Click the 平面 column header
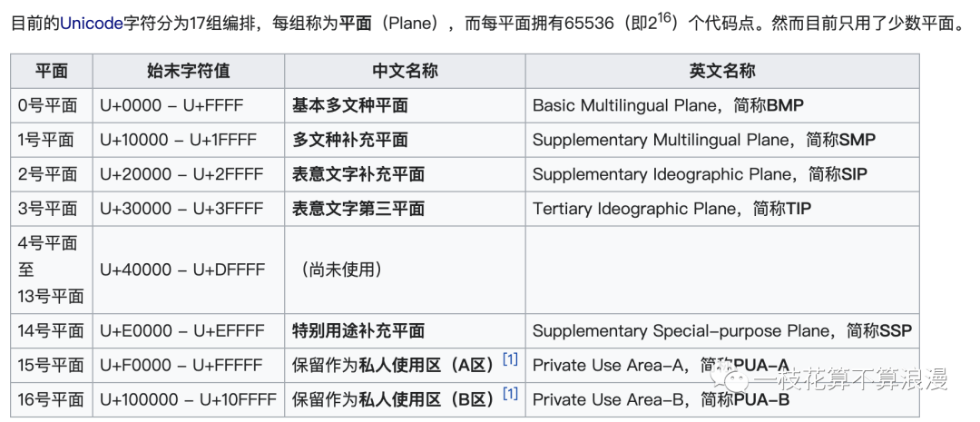 [x=51, y=71]
